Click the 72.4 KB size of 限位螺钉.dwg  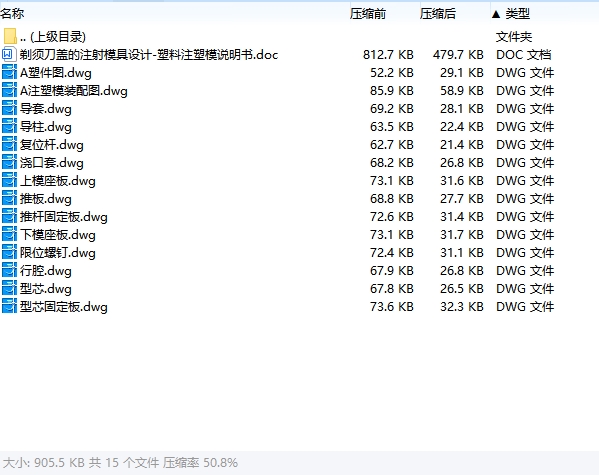coord(392,253)
